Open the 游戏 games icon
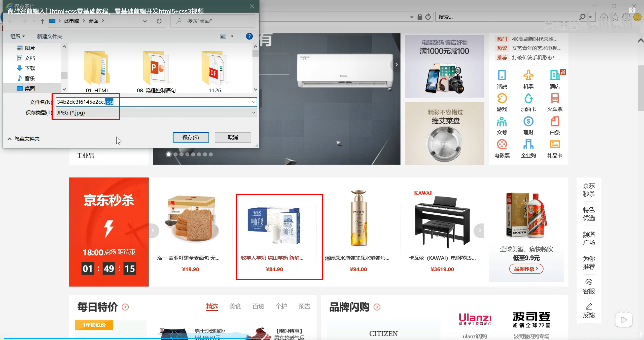644x340 pixels. (x=502, y=98)
